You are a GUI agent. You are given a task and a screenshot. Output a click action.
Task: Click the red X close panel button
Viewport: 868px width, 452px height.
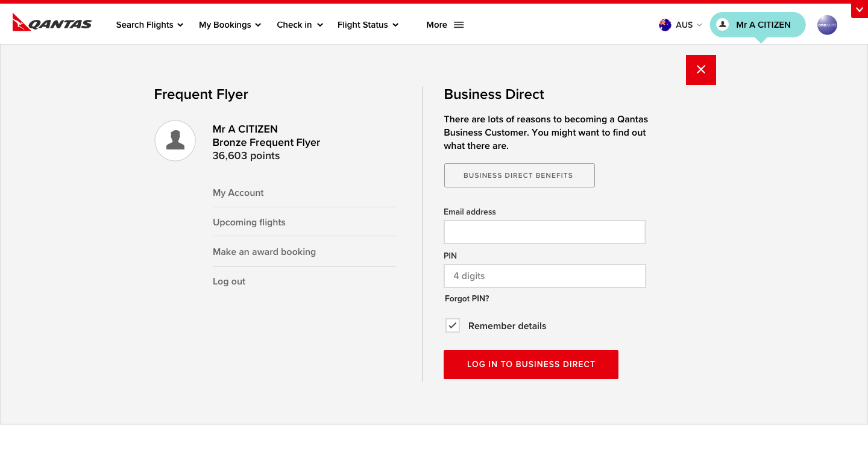[700, 70]
